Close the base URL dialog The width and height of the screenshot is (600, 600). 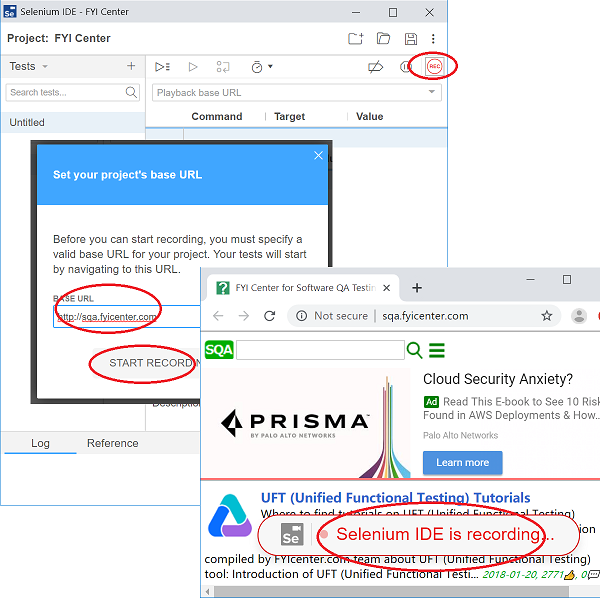pyautogui.click(x=318, y=155)
